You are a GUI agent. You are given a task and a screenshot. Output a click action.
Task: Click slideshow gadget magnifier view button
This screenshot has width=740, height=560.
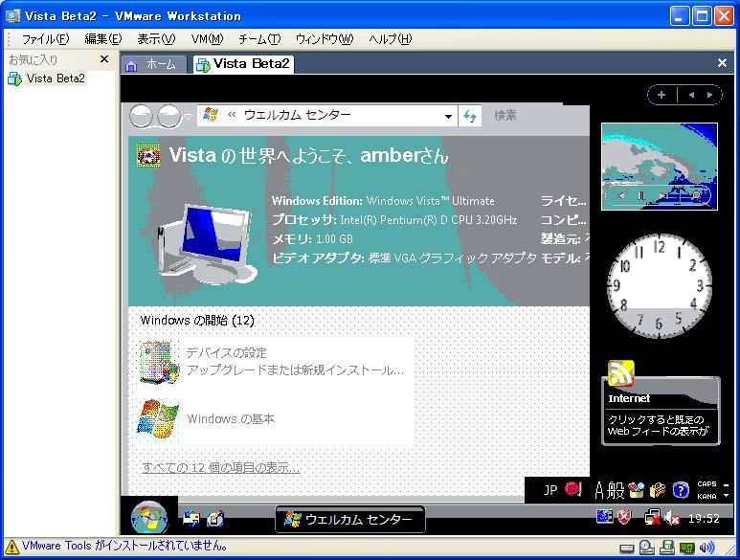(x=697, y=195)
